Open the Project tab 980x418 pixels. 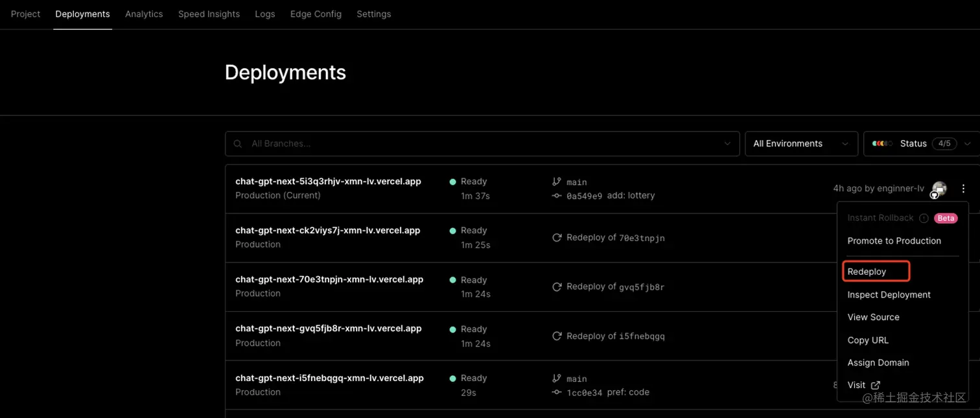25,14
